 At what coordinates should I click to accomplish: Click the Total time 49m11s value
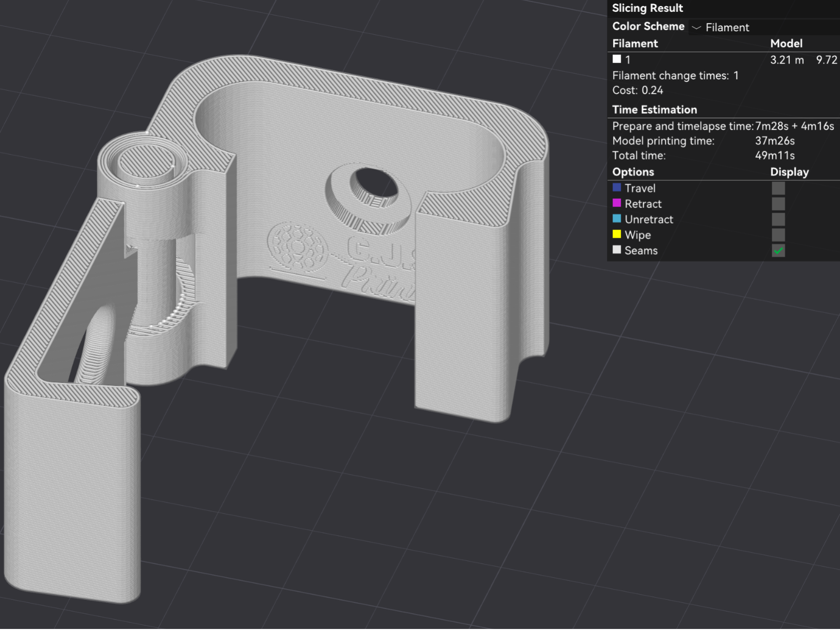coord(774,156)
